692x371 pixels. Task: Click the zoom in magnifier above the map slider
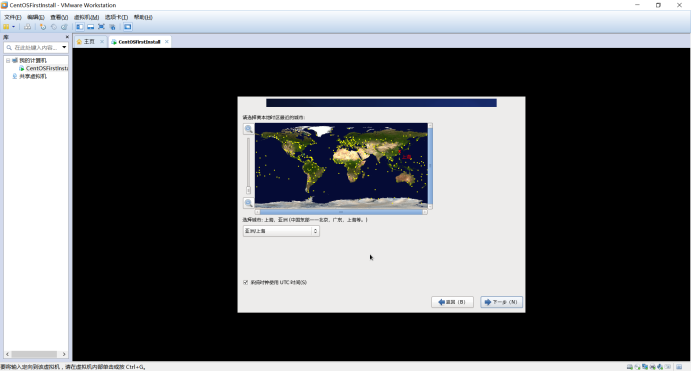click(248, 129)
